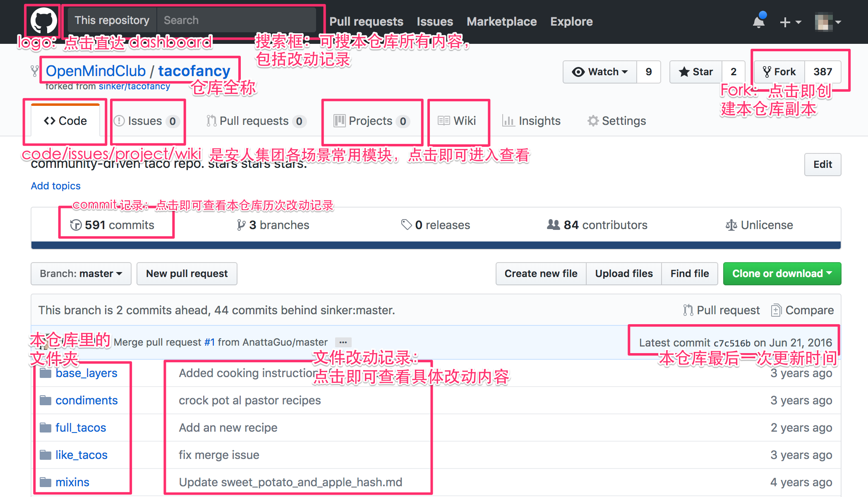Click Create new file button
Image resolution: width=868 pixels, height=497 pixels.
pos(541,274)
